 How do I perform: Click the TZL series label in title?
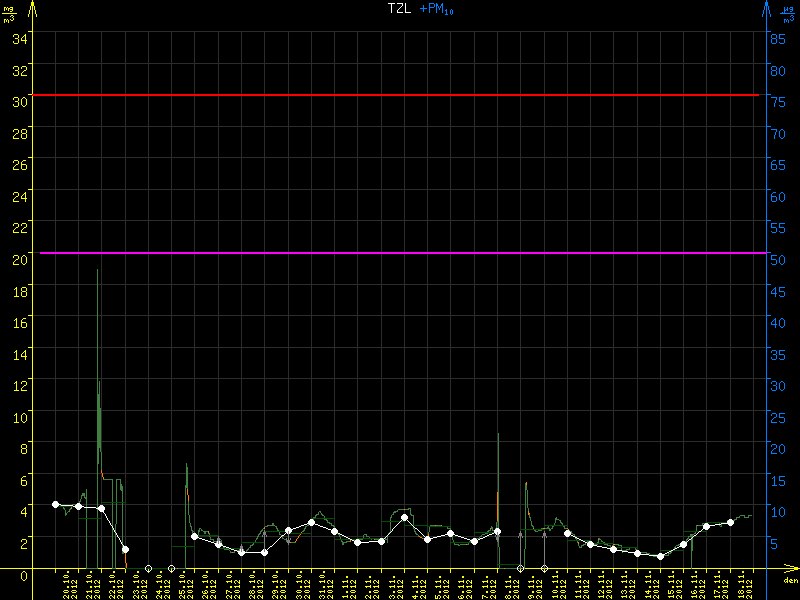tap(400, 8)
